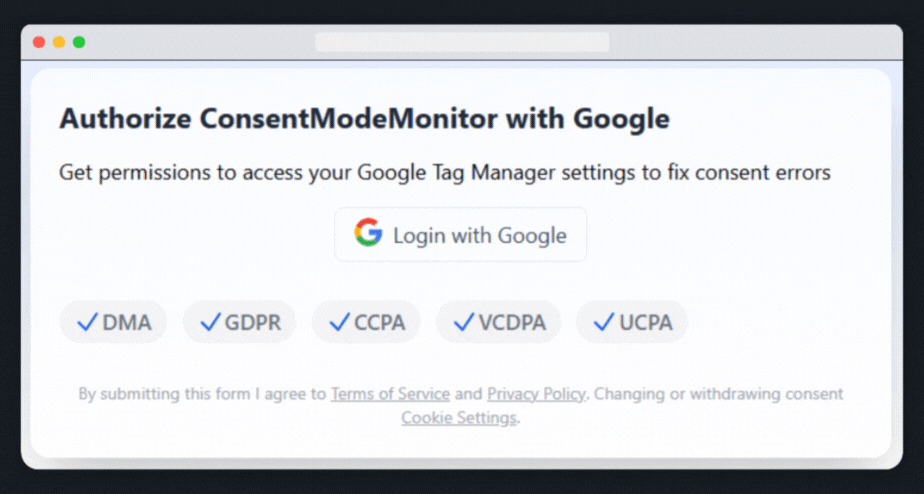Maximize the window with the green button
This screenshot has height=494, width=924.
tap(79, 42)
